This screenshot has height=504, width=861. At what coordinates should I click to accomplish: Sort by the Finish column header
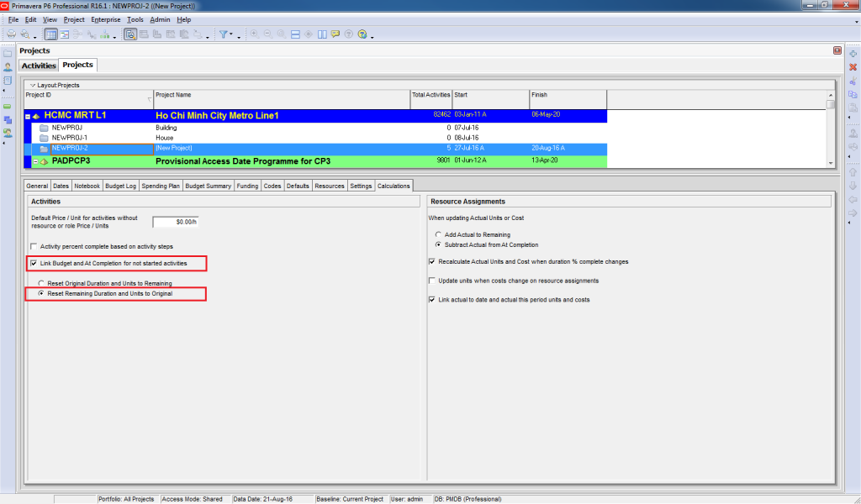568,99
